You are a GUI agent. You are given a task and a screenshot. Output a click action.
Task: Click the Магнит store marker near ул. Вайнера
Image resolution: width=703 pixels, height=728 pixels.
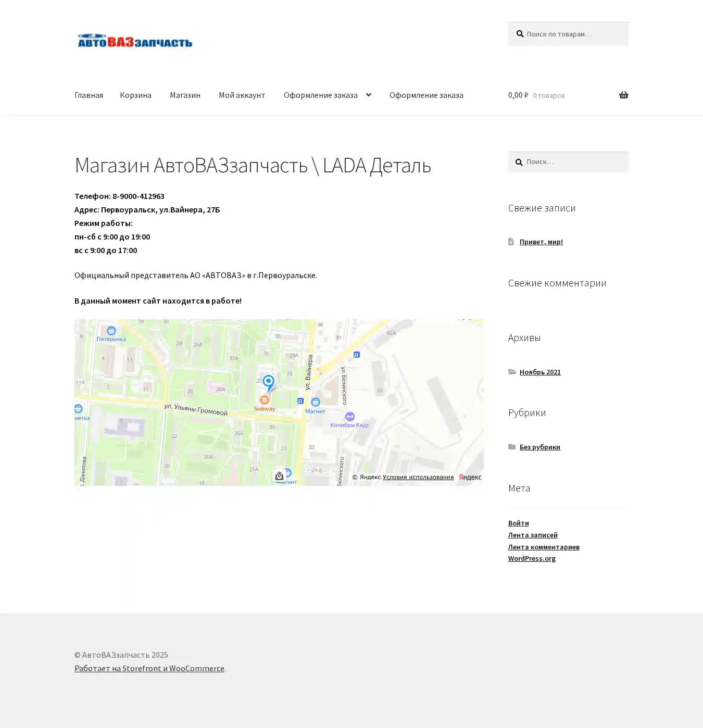coord(315,402)
